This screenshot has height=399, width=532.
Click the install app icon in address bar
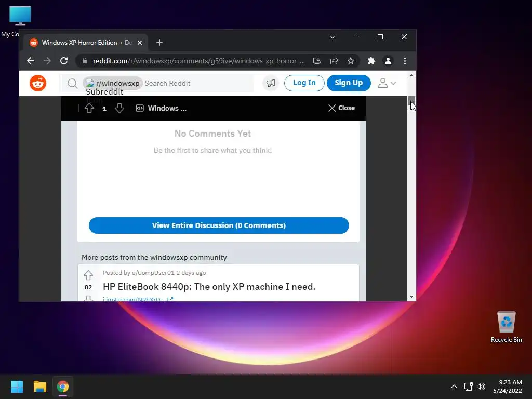tap(317, 61)
